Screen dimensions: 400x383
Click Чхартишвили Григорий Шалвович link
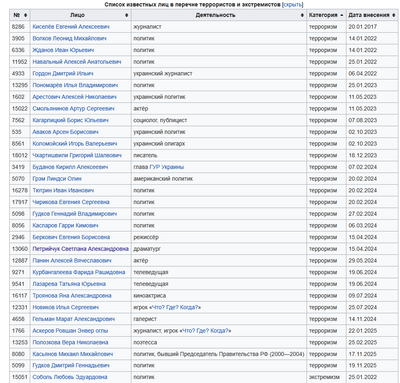click(77, 155)
